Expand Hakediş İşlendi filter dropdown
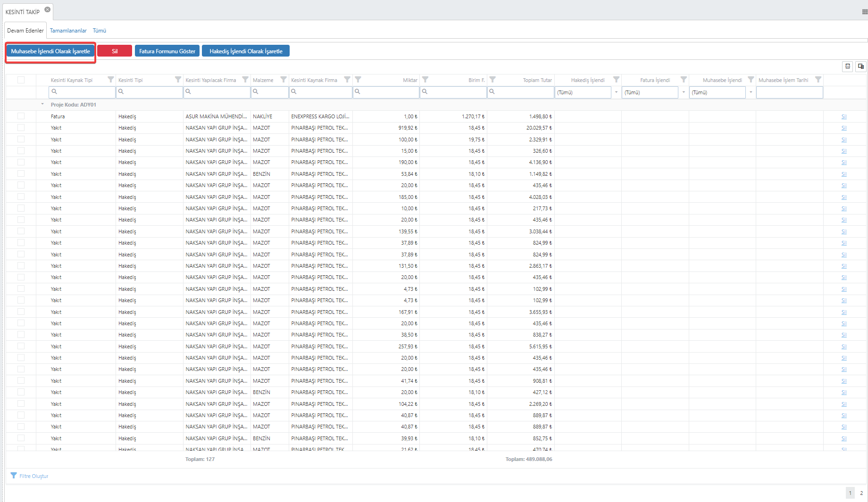The image size is (868, 502). click(x=616, y=92)
